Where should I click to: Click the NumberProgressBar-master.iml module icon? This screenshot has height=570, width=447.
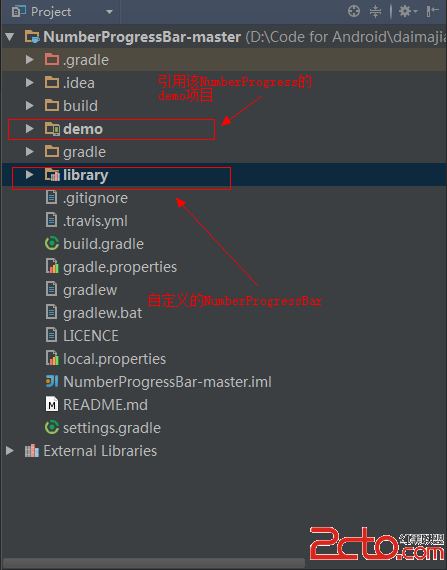click(x=52, y=381)
